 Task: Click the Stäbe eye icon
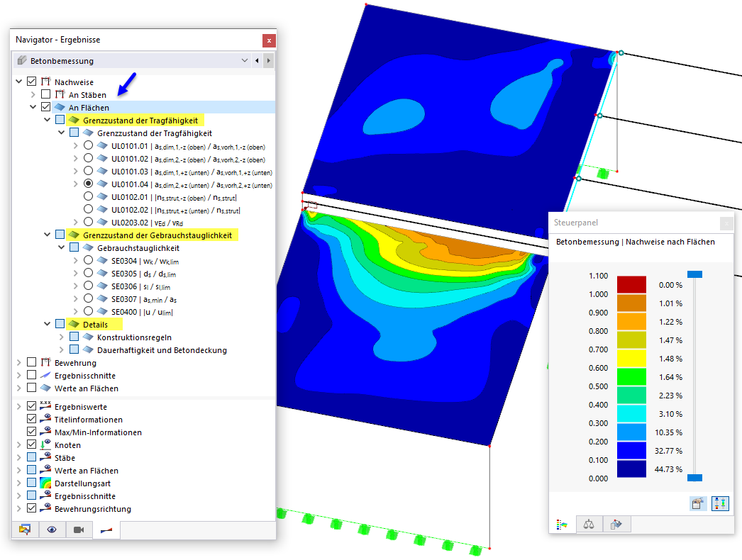tap(45, 458)
